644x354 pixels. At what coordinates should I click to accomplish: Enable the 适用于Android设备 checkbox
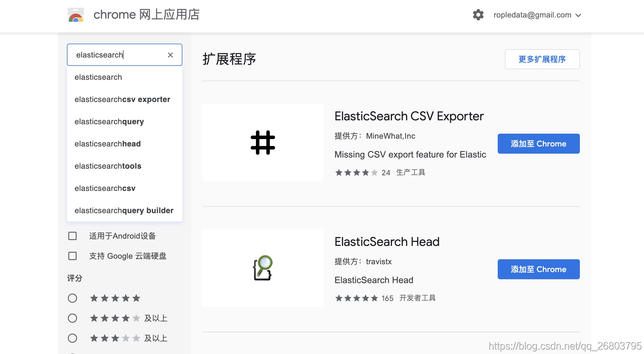72,236
